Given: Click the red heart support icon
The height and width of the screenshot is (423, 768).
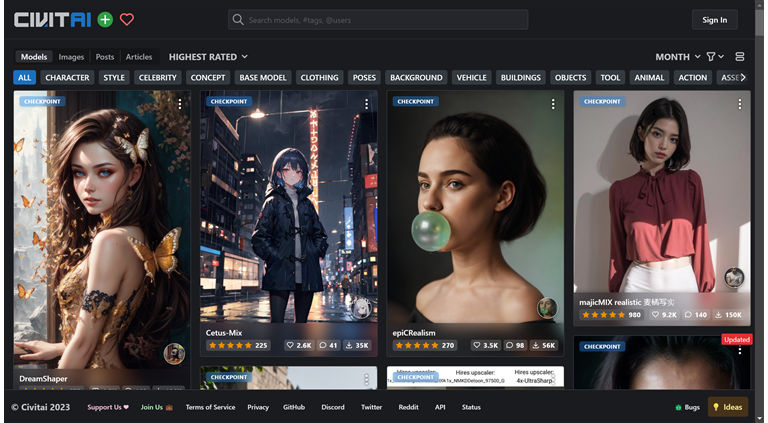Looking at the screenshot, I should (127, 19).
